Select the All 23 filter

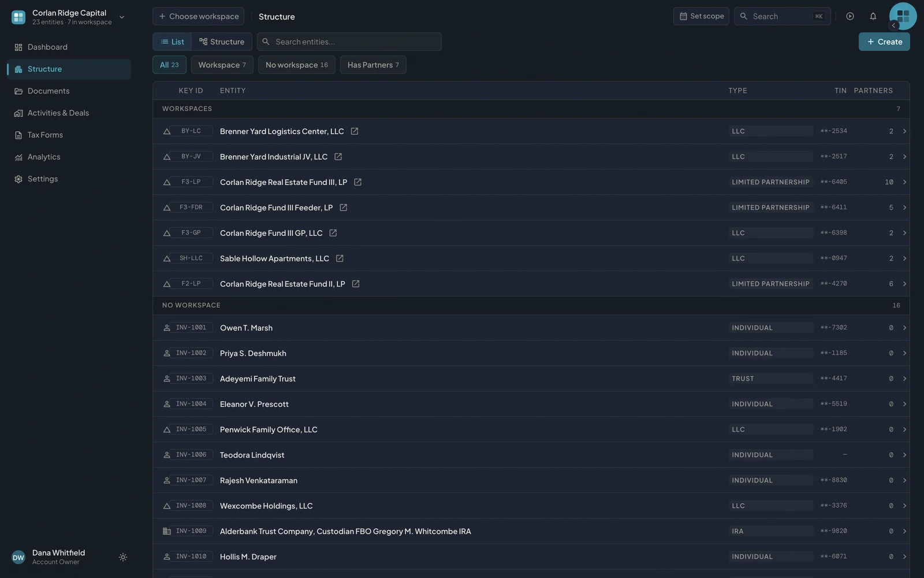point(169,65)
